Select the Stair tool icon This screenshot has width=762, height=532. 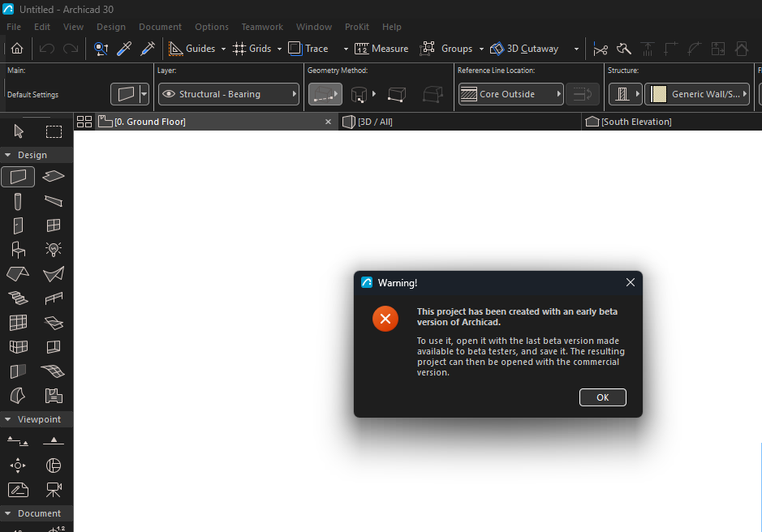[18, 298]
